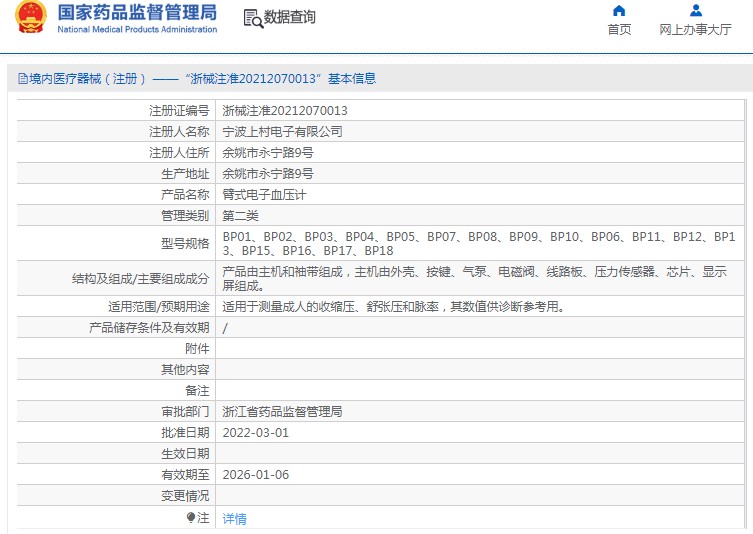Viewport: 753px width, 534px height.
Task: Select 宁波上村电子有限公司 registrant name
Action: [x=282, y=132]
